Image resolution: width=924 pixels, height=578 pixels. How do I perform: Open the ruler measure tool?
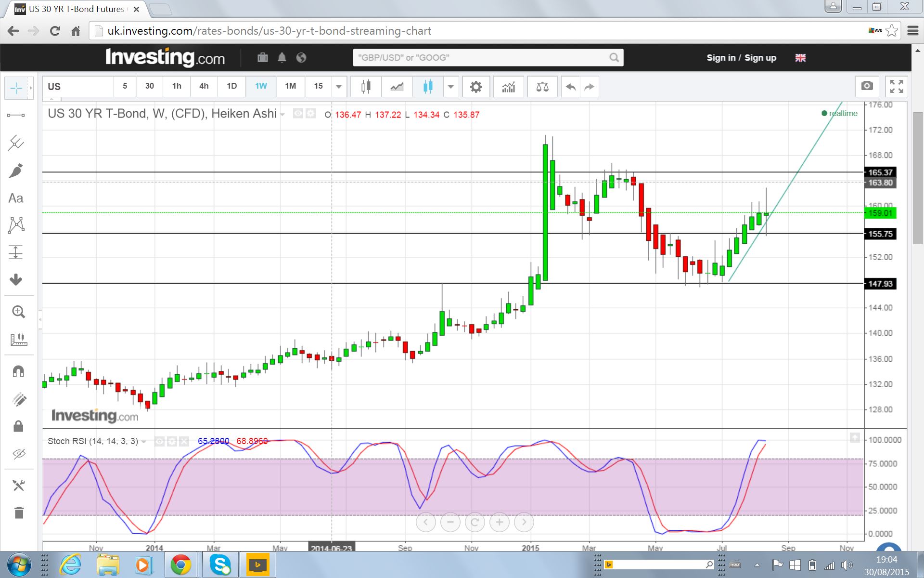click(x=18, y=339)
